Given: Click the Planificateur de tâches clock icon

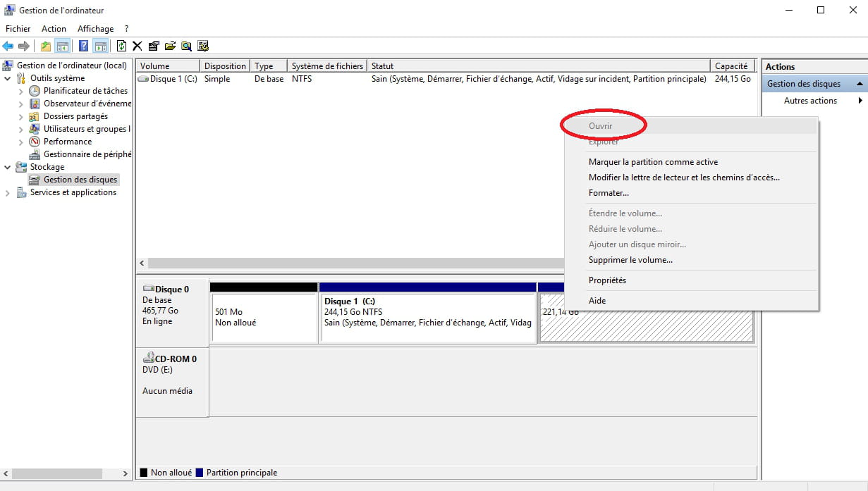Looking at the screenshot, I should pyautogui.click(x=35, y=91).
